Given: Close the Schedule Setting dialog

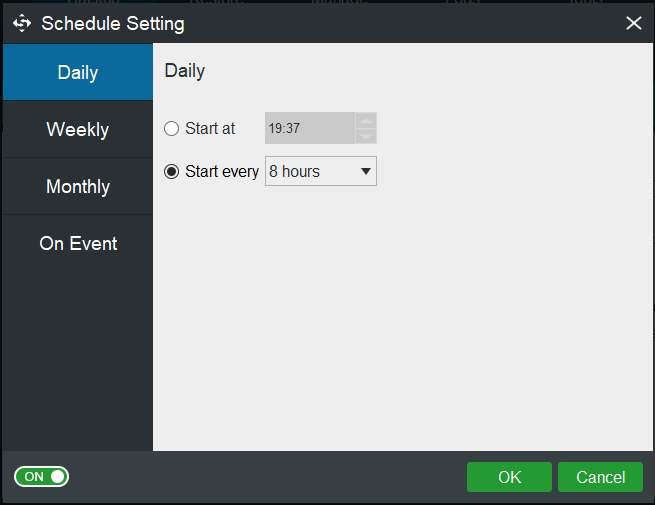Looking at the screenshot, I should 633,23.
